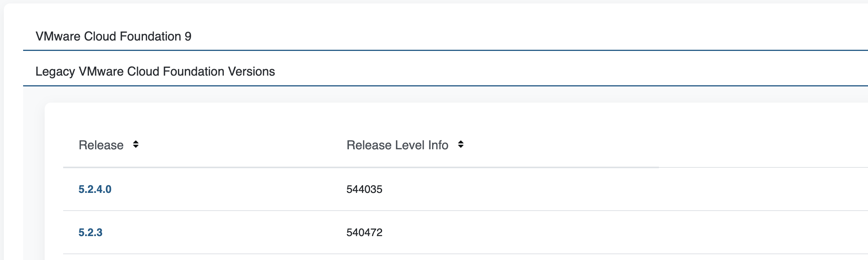Image resolution: width=868 pixels, height=260 pixels.
Task: Click the down arrow of the Release Level Info sort icon
Action: pos(461,147)
